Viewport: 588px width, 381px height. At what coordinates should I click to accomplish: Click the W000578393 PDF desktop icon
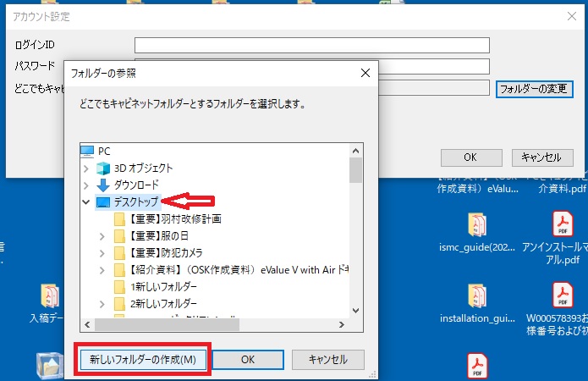[x=563, y=296]
